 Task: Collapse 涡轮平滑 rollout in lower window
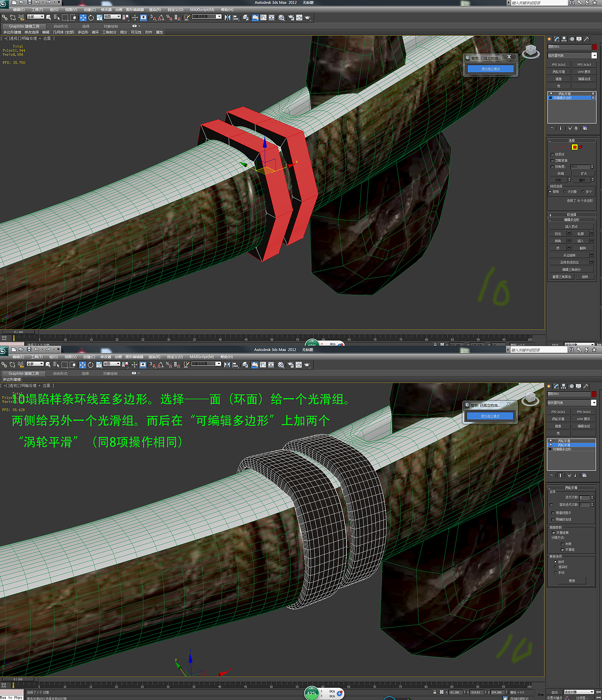click(571, 488)
